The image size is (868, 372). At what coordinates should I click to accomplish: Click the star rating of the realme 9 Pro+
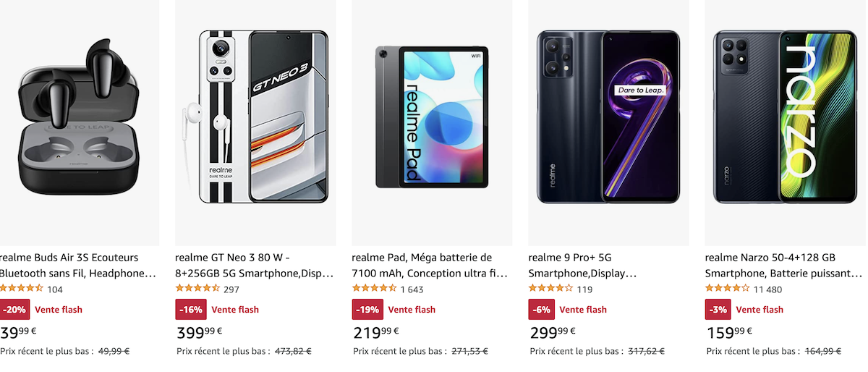coord(550,289)
